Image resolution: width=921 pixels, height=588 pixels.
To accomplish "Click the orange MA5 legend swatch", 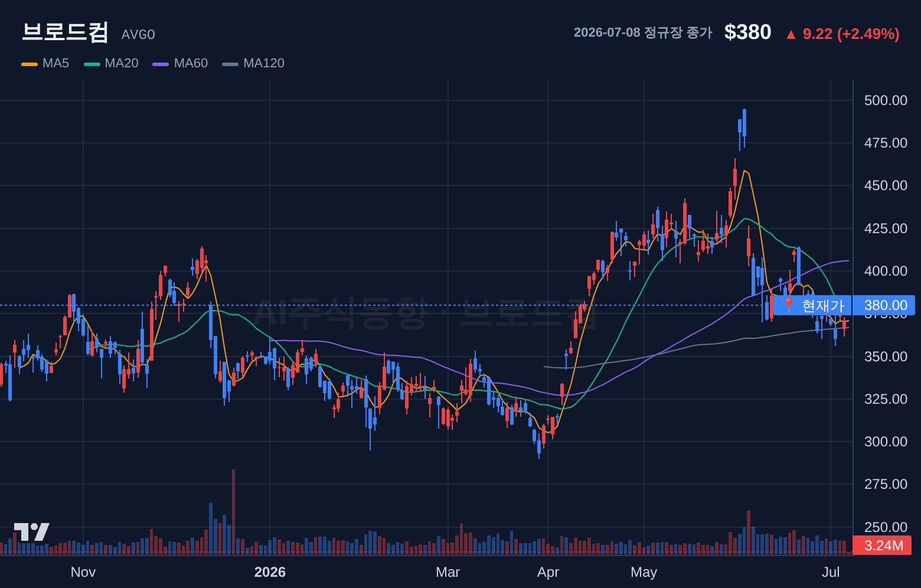I will [x=29, y=64].
